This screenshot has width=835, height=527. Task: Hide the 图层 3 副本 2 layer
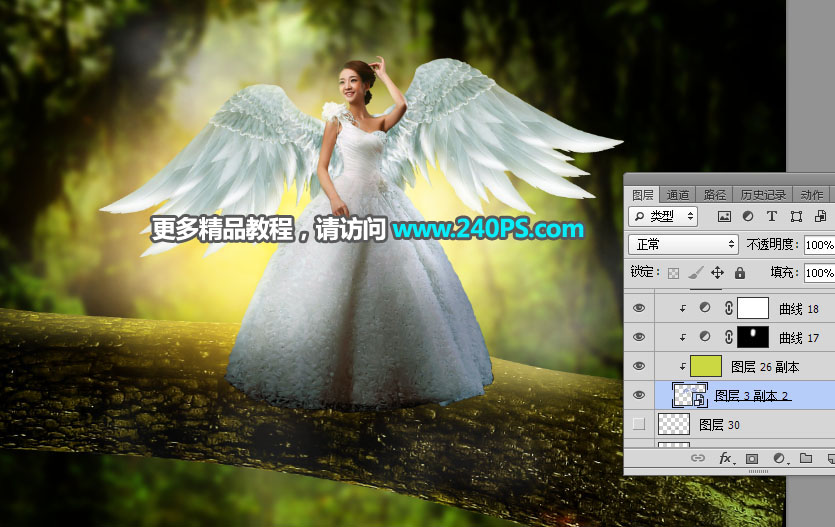pyautogui.click(x=639, y=395)
